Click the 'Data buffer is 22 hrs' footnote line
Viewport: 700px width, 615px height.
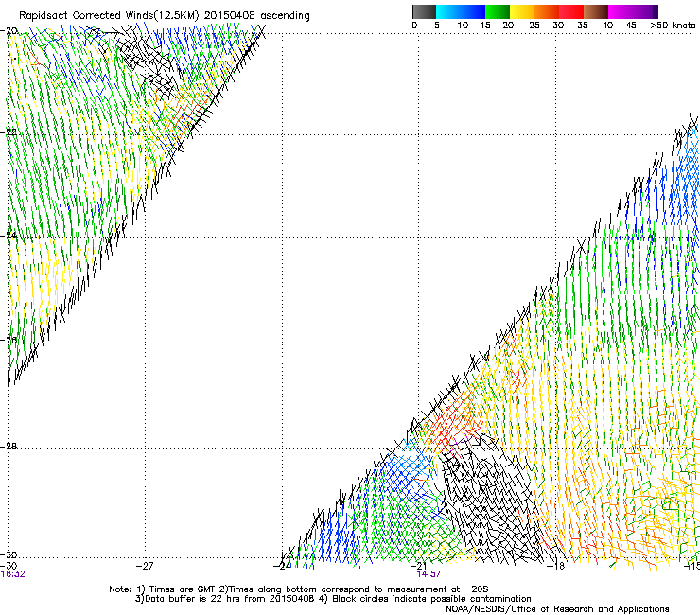pos(333,599)
